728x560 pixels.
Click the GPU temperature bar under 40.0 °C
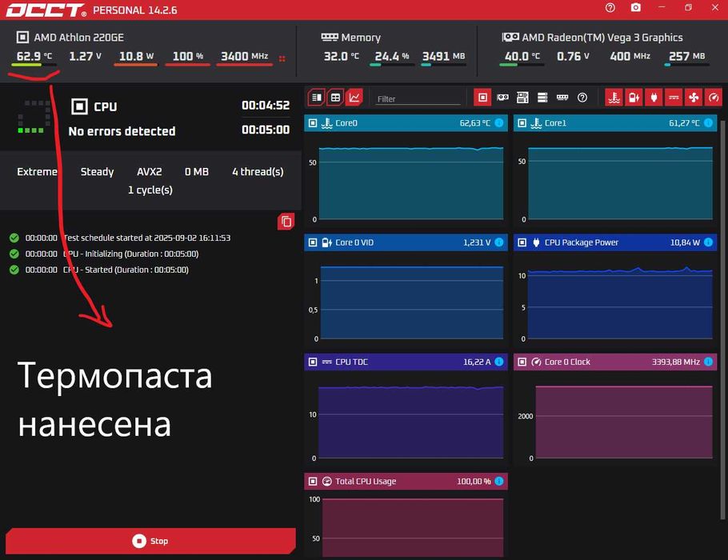(522, 65)
